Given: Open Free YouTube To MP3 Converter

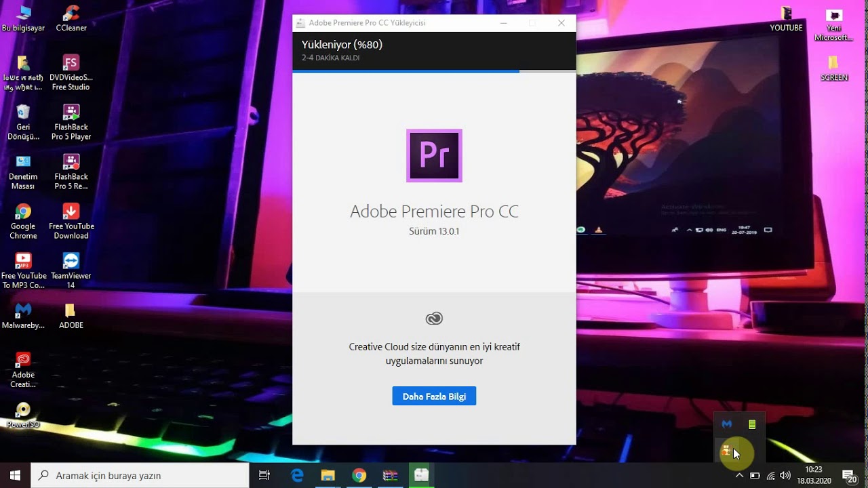Looking at the screenshot, I should (23, 271).
